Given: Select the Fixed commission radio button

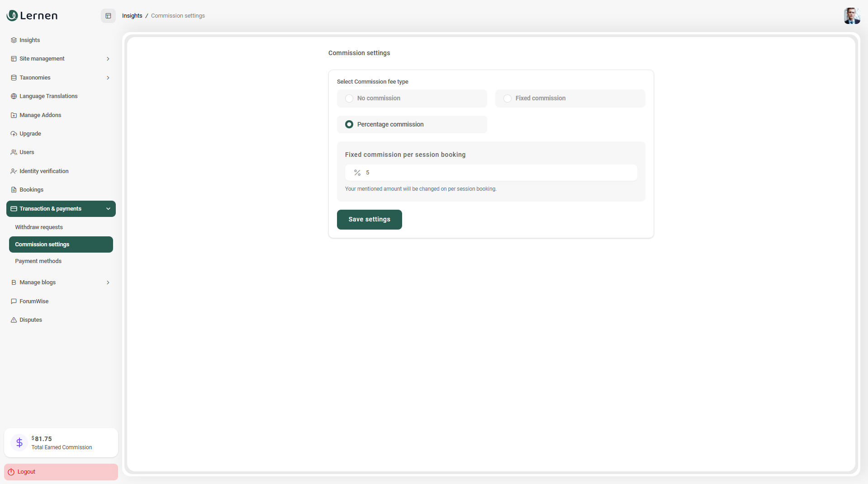Looking at the screenshot, I should 508,99.
